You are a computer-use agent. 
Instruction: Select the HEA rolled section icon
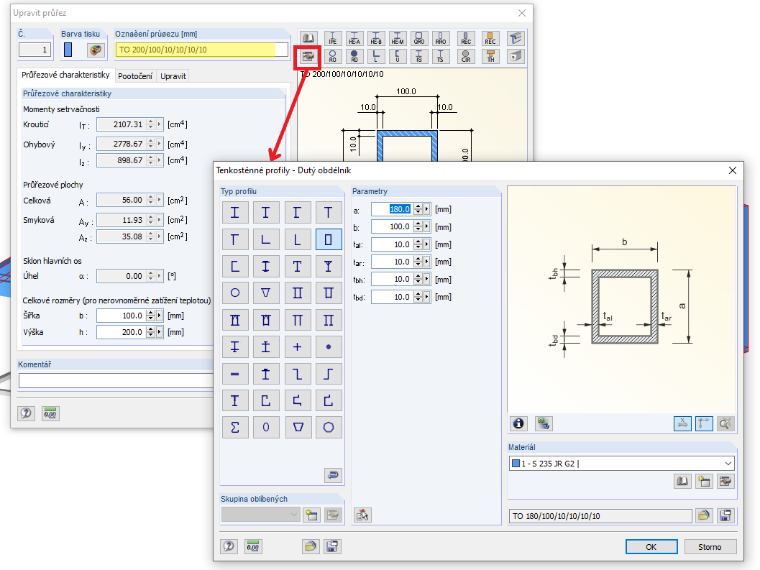[354, 38]
